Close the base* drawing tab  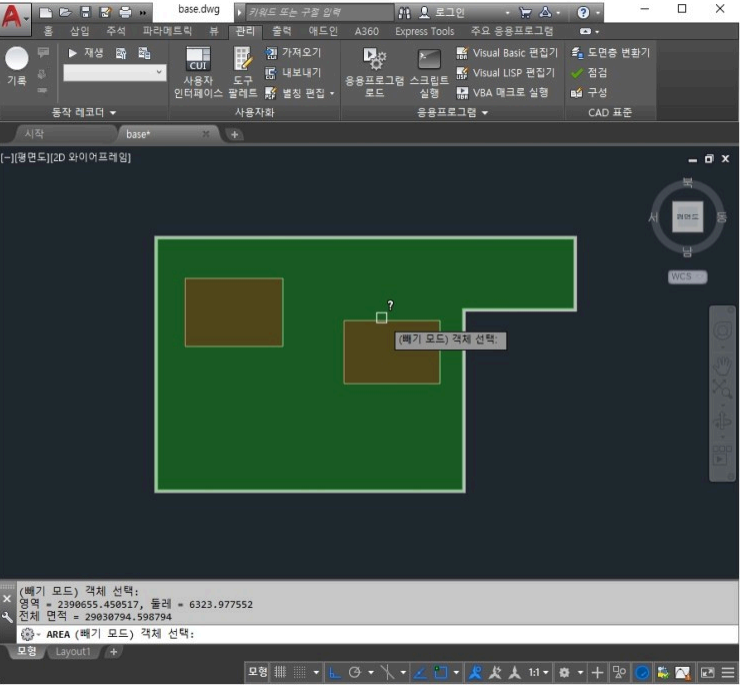tap(206, 134)
